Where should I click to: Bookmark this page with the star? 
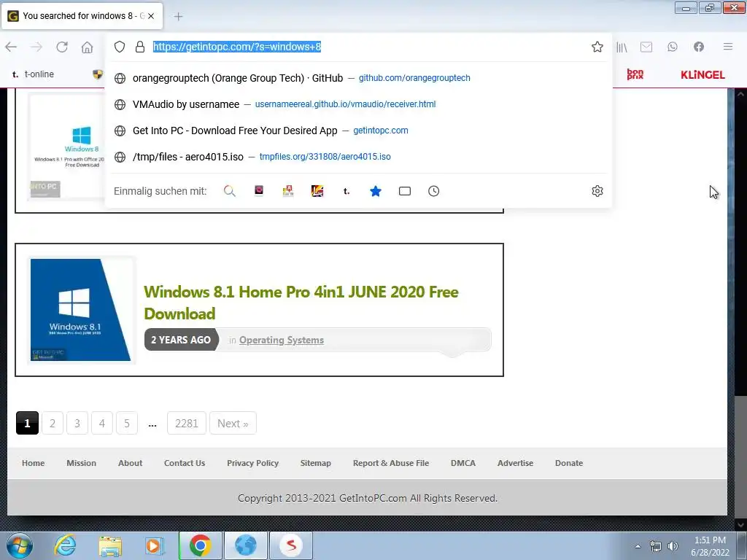597,47
